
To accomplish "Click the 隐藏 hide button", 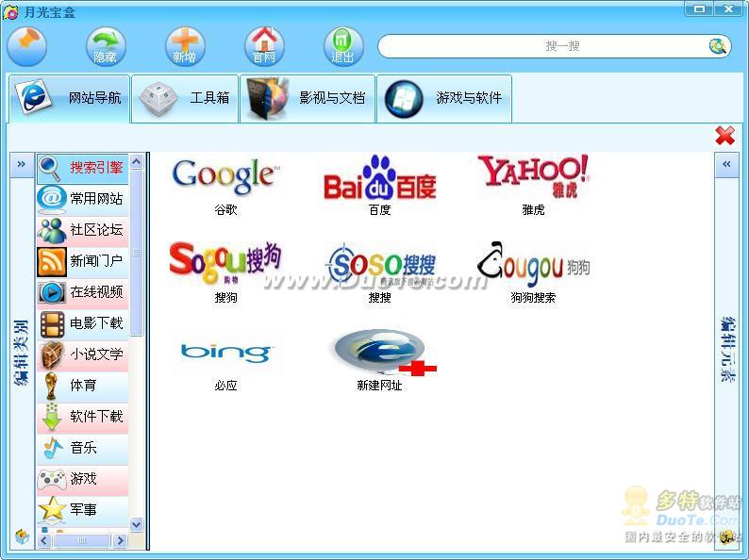I will pyautogui.click(x=106, y=46).
